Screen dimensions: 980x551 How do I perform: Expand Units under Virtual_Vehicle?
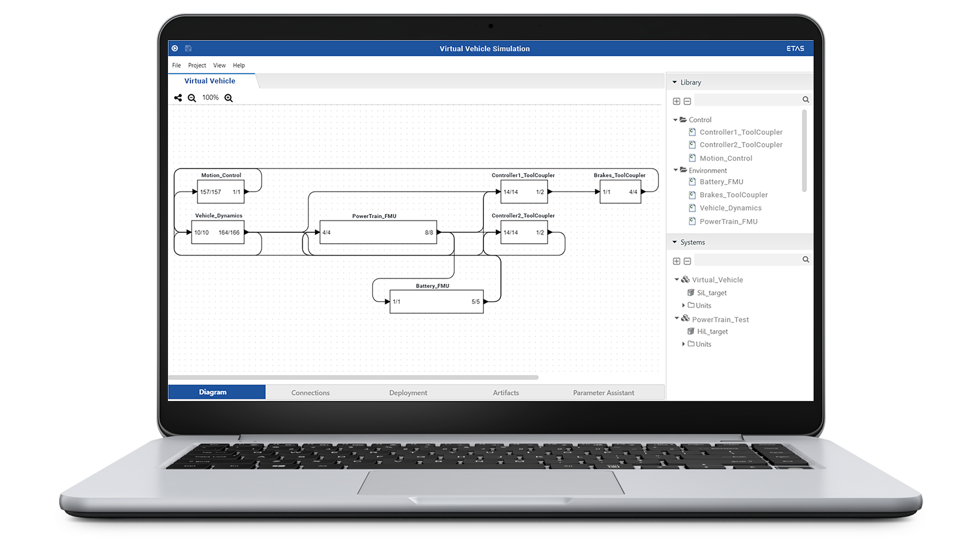tap(684, 305)
